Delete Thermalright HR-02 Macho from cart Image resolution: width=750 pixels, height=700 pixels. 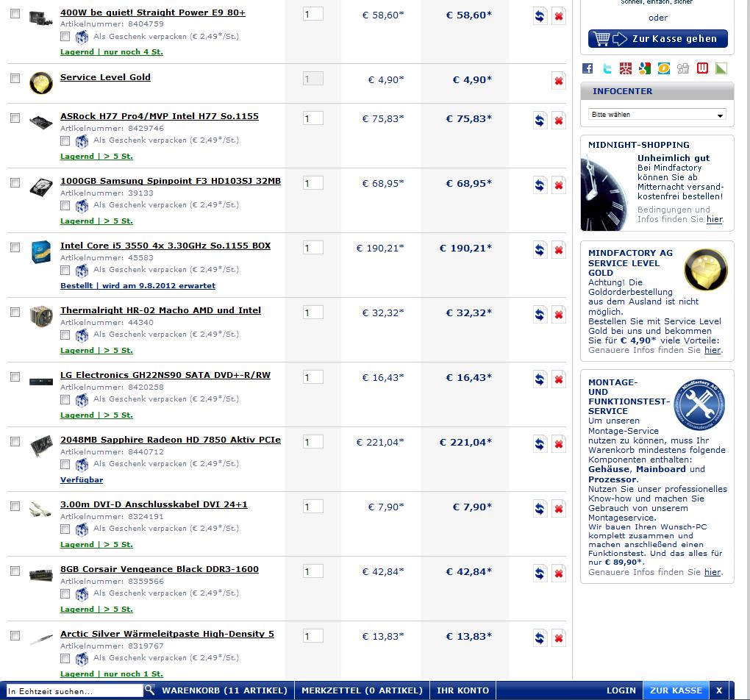coord(558,315)
